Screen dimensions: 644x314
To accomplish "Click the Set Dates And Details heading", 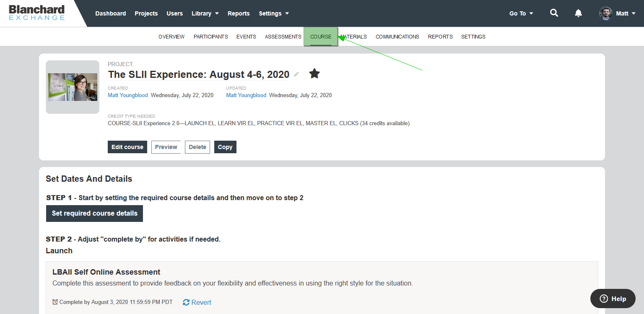I will [89, 179].
